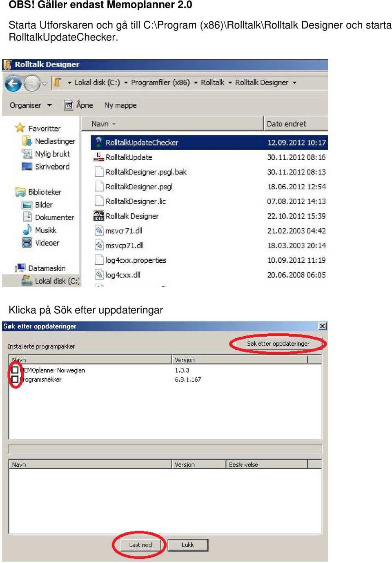Select the RolltalkUpdateChecker file

[x=209, y=143]
